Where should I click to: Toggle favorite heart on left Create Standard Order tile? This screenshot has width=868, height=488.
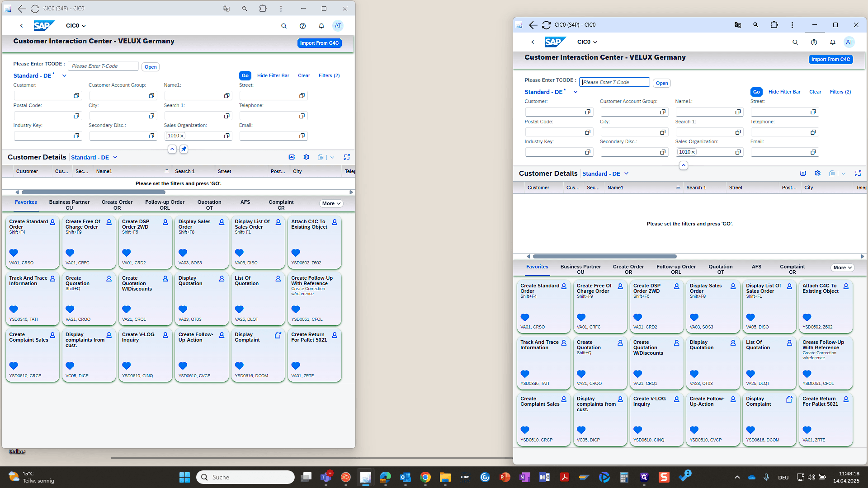(14, 253)
